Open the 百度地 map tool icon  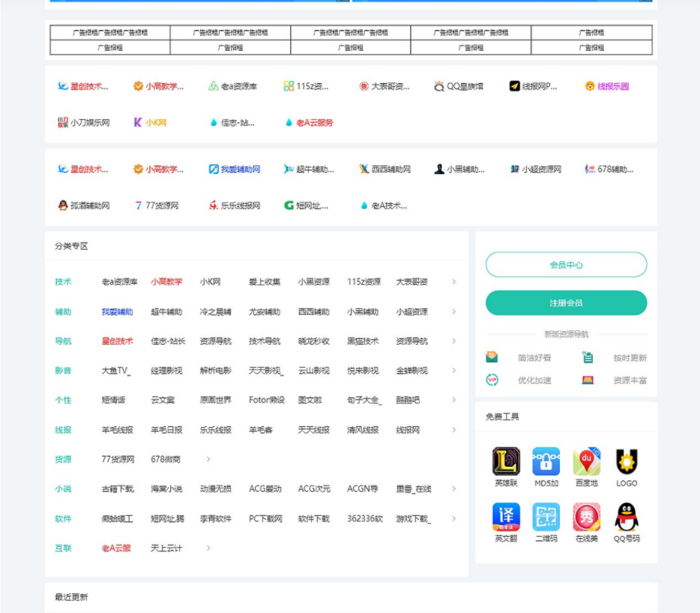click(x=586, y=462)
